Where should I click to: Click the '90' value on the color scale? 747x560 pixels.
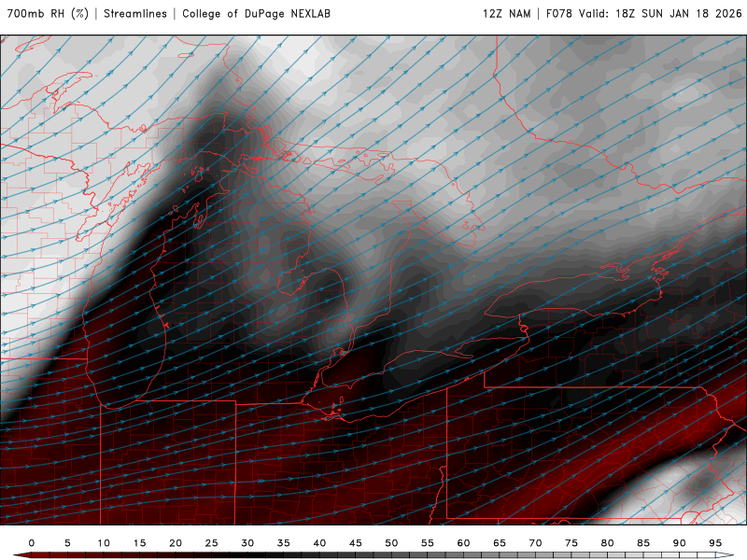680,543
